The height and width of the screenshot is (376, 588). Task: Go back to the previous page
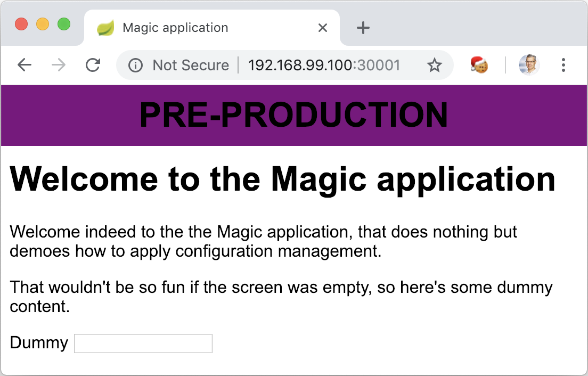24,65
